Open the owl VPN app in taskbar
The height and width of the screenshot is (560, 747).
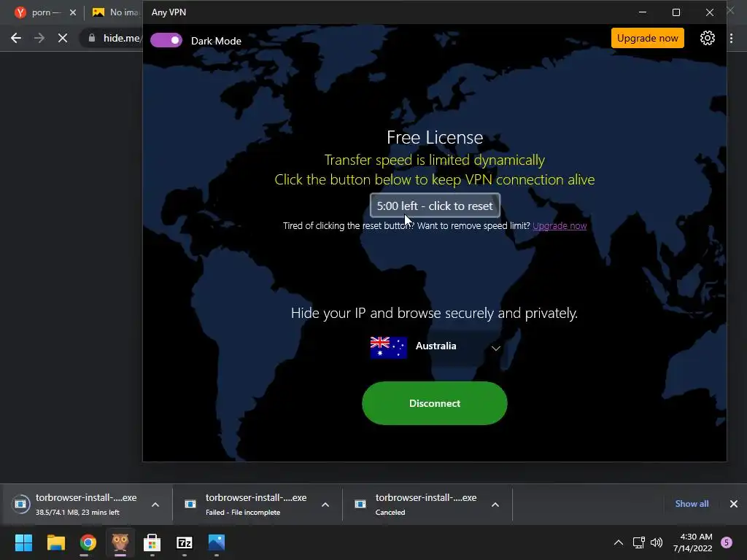pyautogui.click(x=120, y=542)
